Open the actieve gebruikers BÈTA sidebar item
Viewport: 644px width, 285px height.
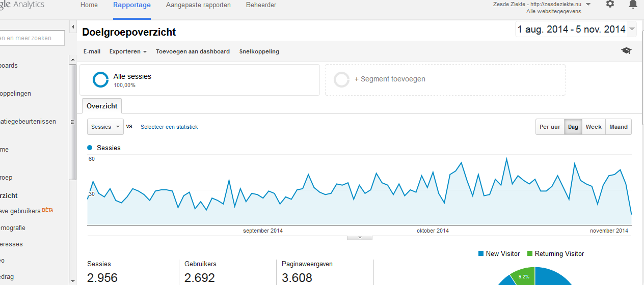coord(26,211)
